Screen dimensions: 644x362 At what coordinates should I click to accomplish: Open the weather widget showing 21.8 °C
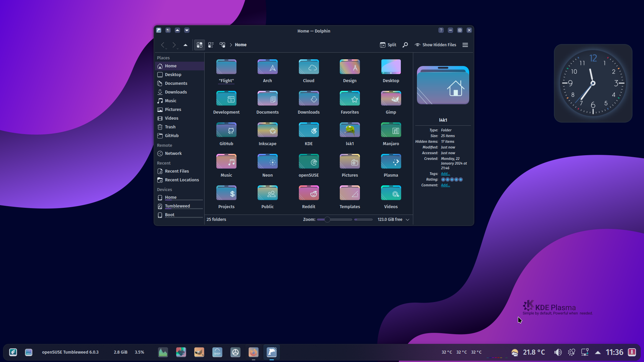click(528, 352)
